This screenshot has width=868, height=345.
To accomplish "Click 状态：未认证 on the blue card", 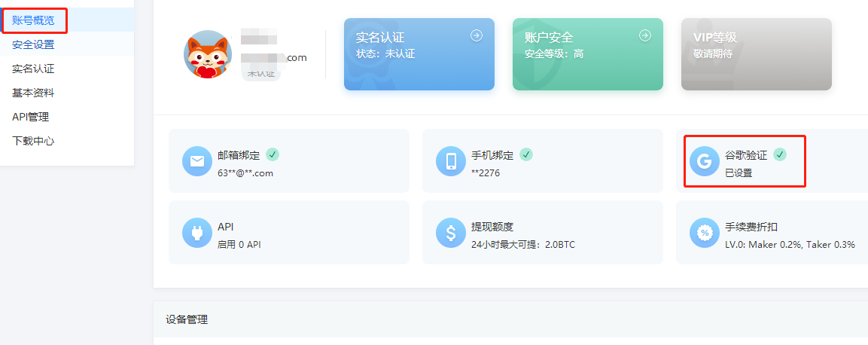I will 385,54.
